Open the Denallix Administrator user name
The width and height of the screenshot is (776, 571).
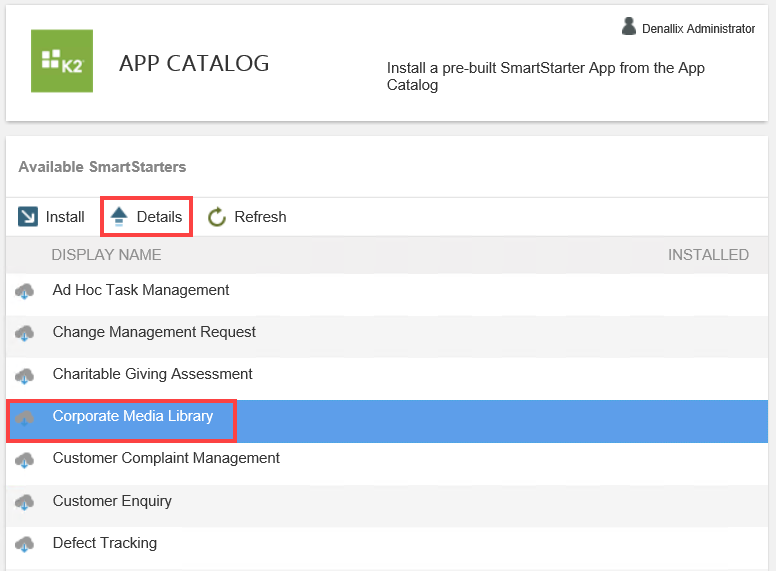[698, 29]
